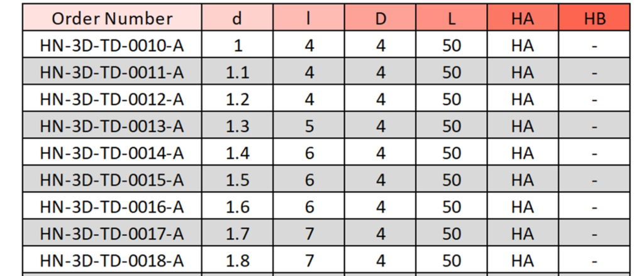Select the uppercase L header cell
The image size is (644, 276).
point(452,17)
